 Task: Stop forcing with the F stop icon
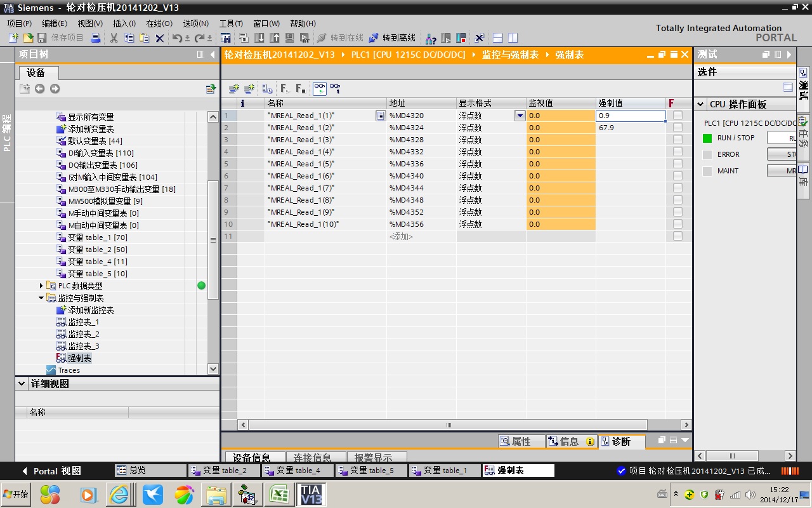tap(301, 89)
